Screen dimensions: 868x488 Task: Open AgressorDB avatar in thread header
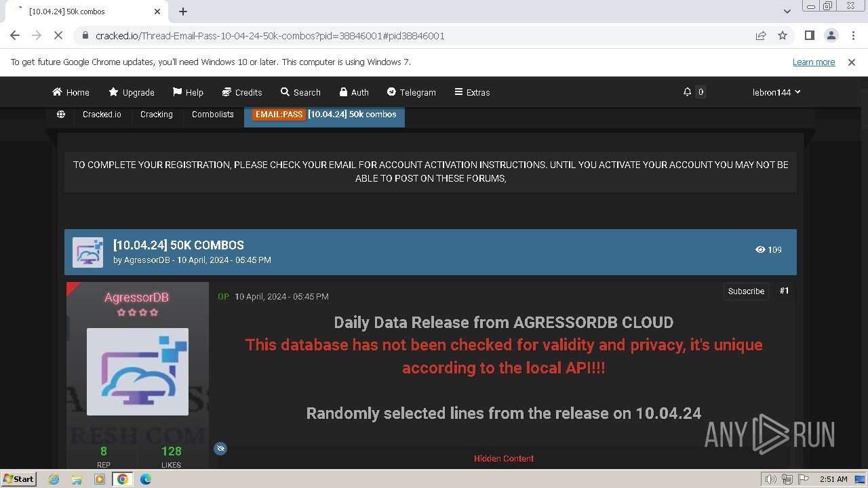click(x=88, y=252)
